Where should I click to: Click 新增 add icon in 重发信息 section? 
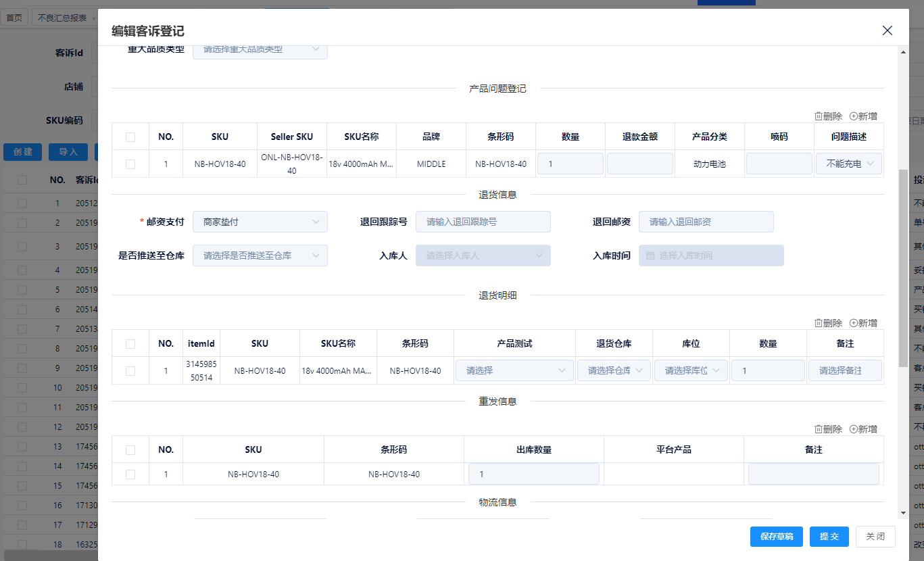(854, 429)
